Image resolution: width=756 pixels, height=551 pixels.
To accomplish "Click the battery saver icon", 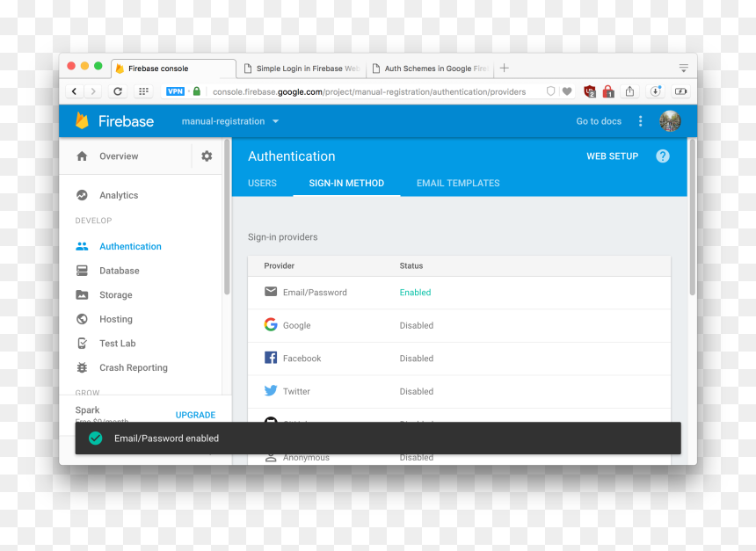I will click(680, 91).
